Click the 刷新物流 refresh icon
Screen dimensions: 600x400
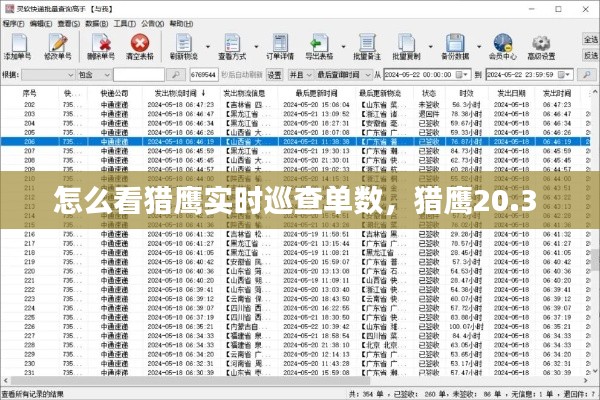click(181, 44)
